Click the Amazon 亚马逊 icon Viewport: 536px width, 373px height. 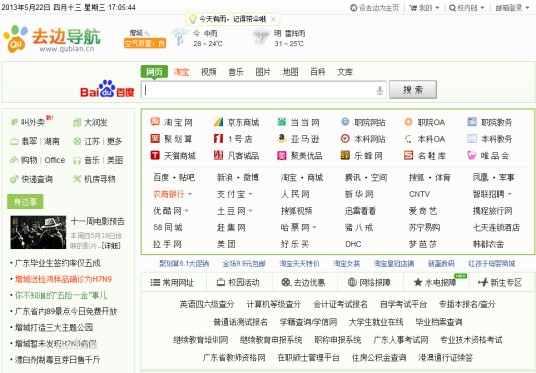pos(282,138)
